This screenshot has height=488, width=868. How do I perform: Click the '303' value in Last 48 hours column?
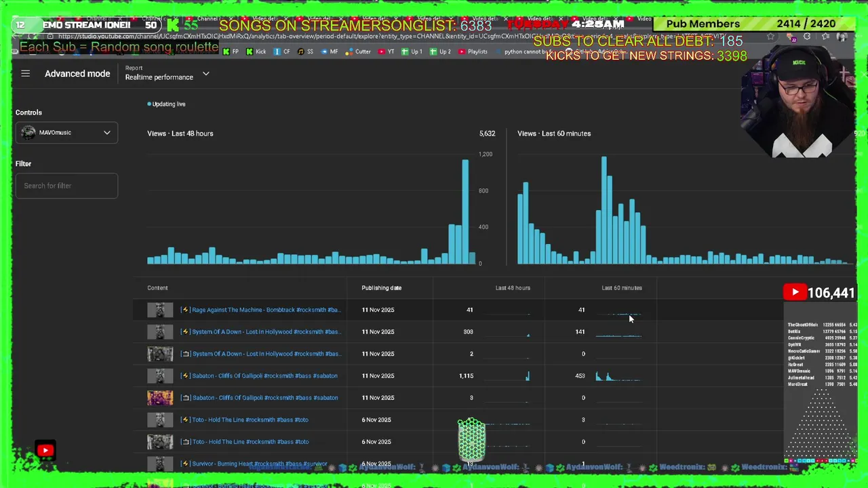468,331
